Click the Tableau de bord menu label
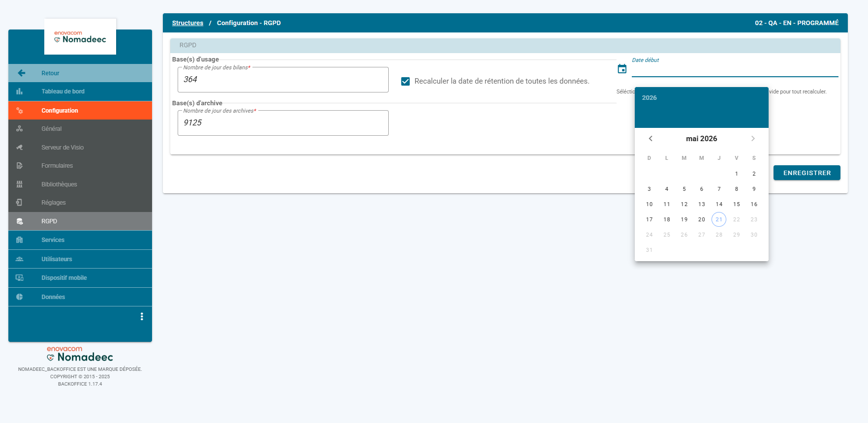 tap(63, 91)
